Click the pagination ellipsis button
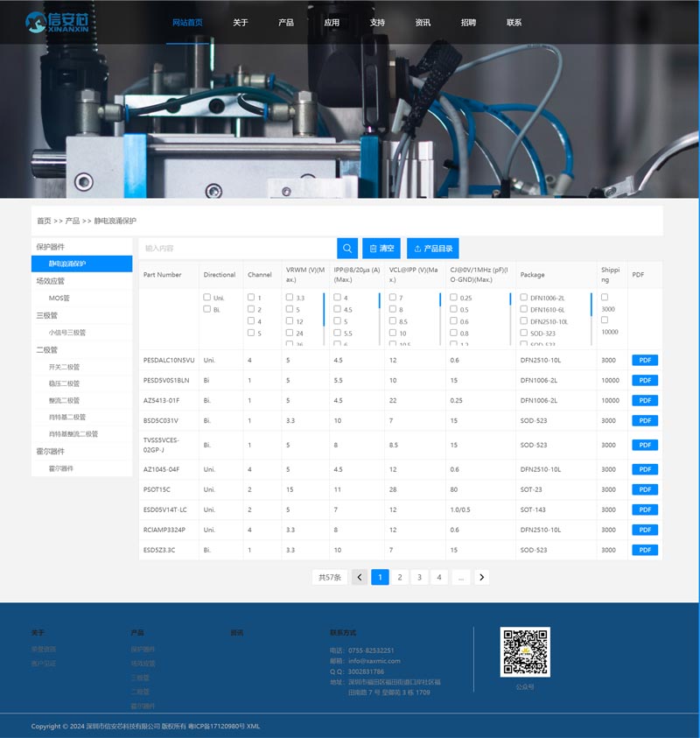Screen dimensions: 700x738 [461, 577]
